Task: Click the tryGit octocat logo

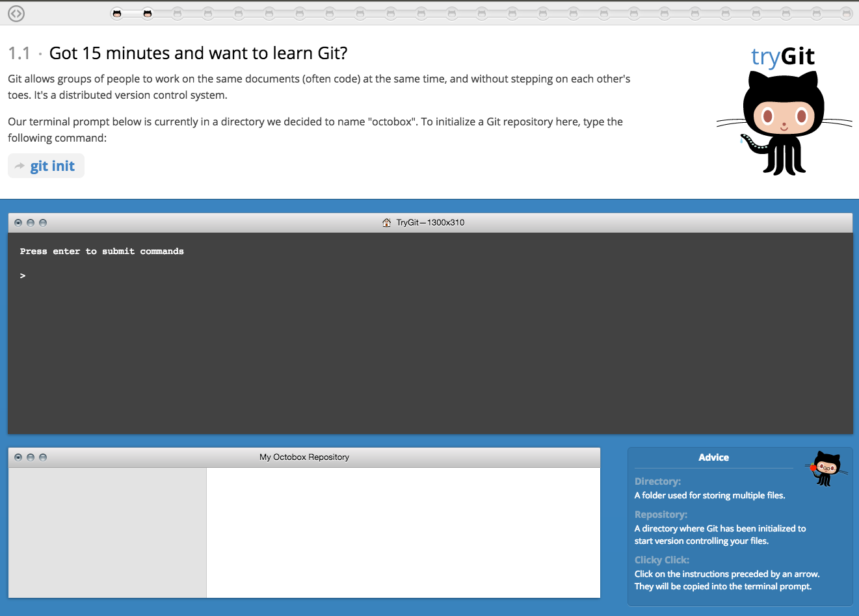Action: (784, 122)
